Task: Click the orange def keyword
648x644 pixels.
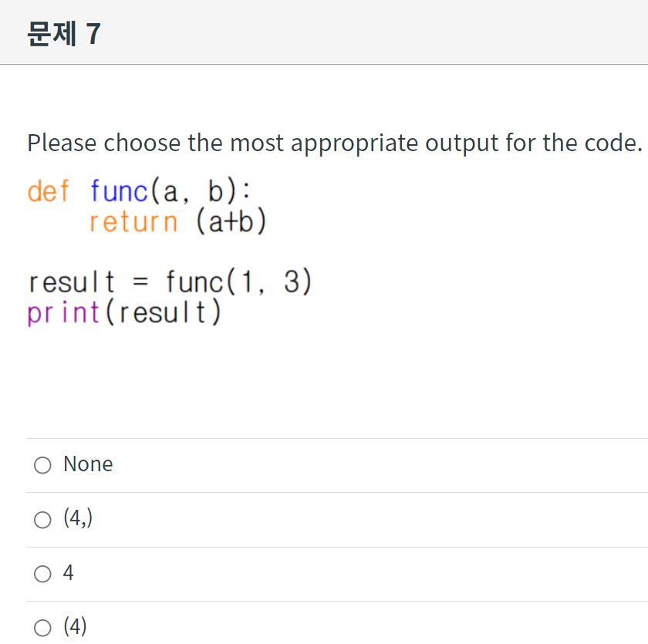Action: click(x=49, y=191)
